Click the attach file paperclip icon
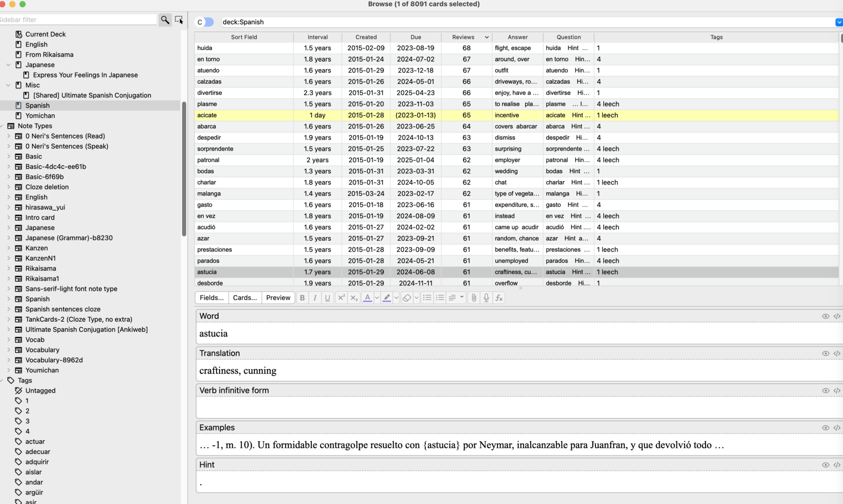 pos(474,298)
